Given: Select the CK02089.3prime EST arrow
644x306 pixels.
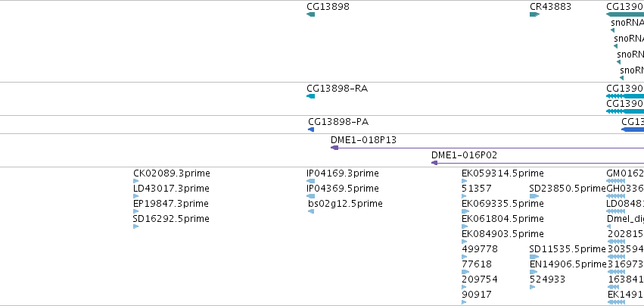Looking at the screenshot, I should coord(136,181).
